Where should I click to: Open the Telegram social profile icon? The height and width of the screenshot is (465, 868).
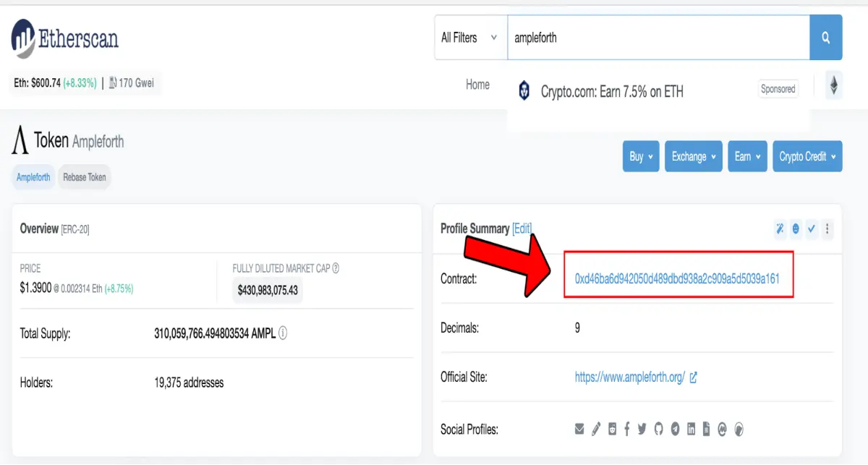click(x=675, y=429)
